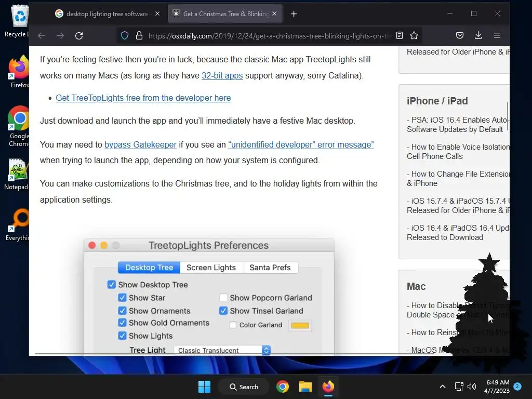Open the Google Chrome desktop shortcut
532x399 pixels.
(19, 126)
